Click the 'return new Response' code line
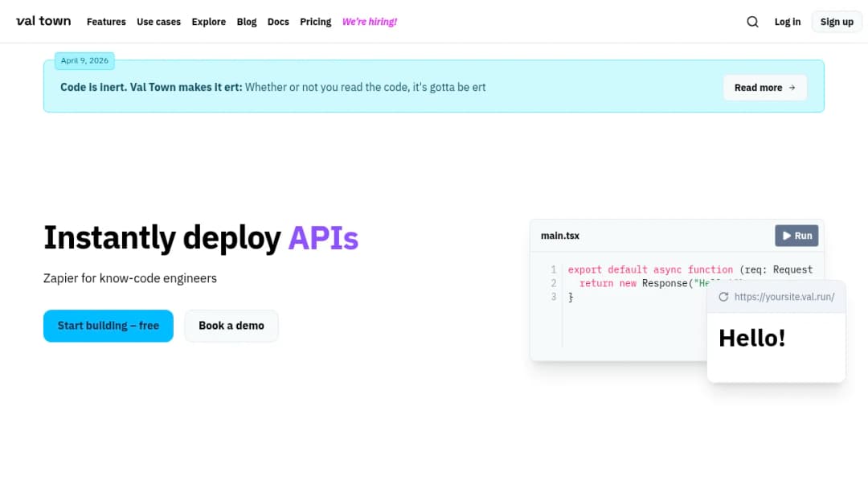This screenshot has height=489, width=868. (x=643, y=284)
